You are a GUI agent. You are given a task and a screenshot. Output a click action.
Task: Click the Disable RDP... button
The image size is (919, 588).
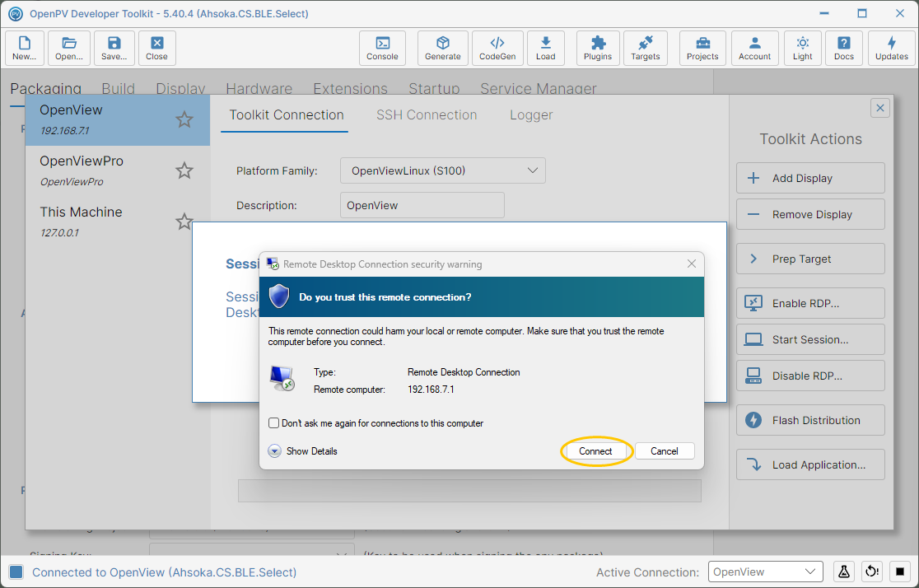point(810,376)
